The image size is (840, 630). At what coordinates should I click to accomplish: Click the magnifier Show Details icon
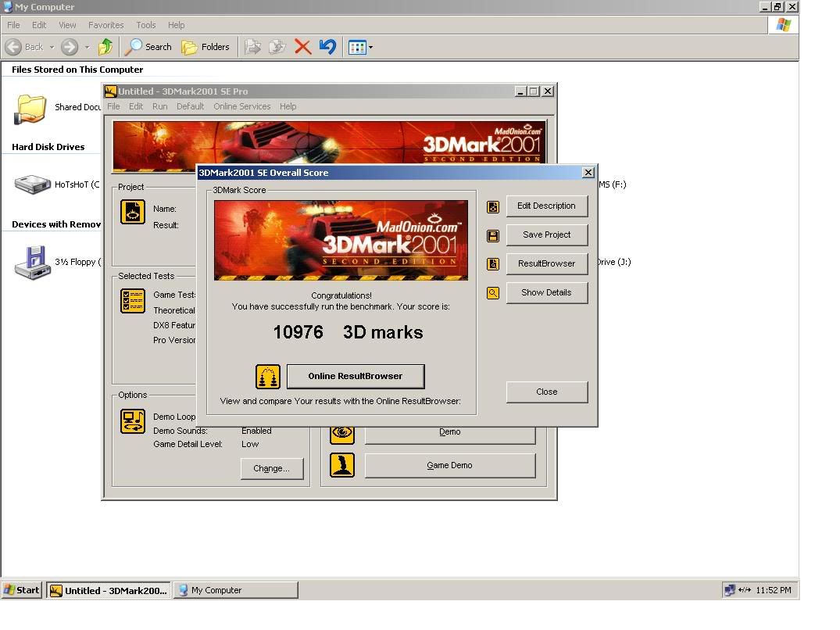click(493, 293)
